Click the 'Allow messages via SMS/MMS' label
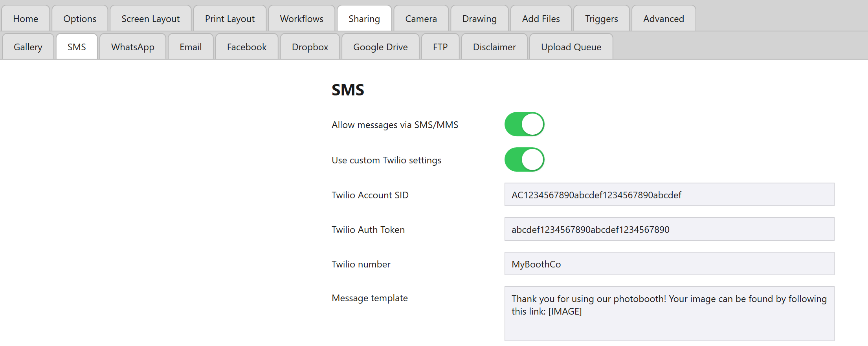 395,125
